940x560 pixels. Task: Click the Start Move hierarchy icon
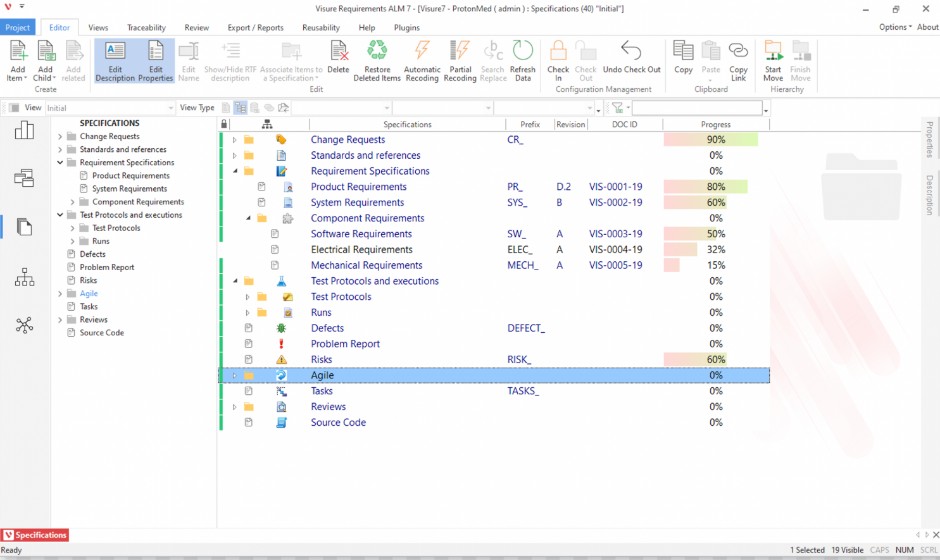[x=773, y=51]
